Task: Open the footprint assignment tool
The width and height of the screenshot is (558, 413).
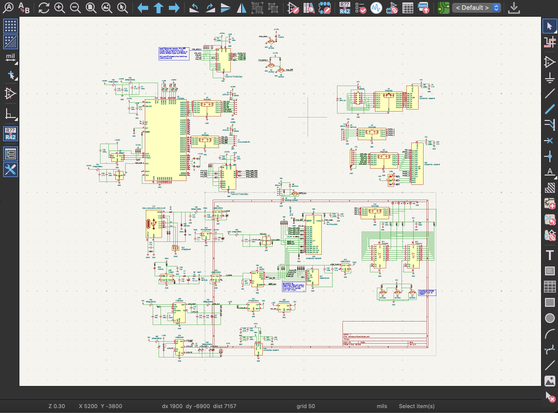Action: 392,7
